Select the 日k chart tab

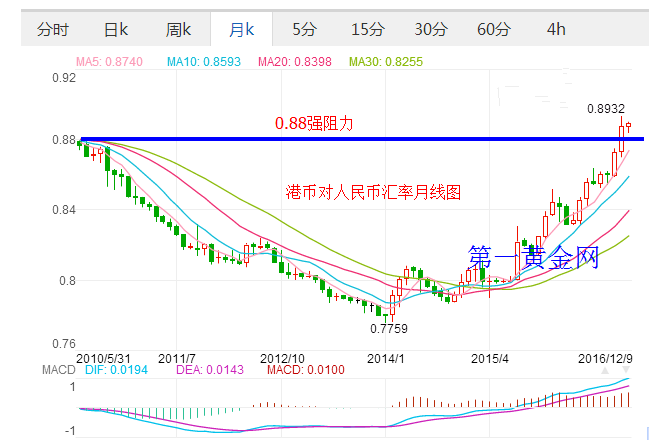click(116, 29)
